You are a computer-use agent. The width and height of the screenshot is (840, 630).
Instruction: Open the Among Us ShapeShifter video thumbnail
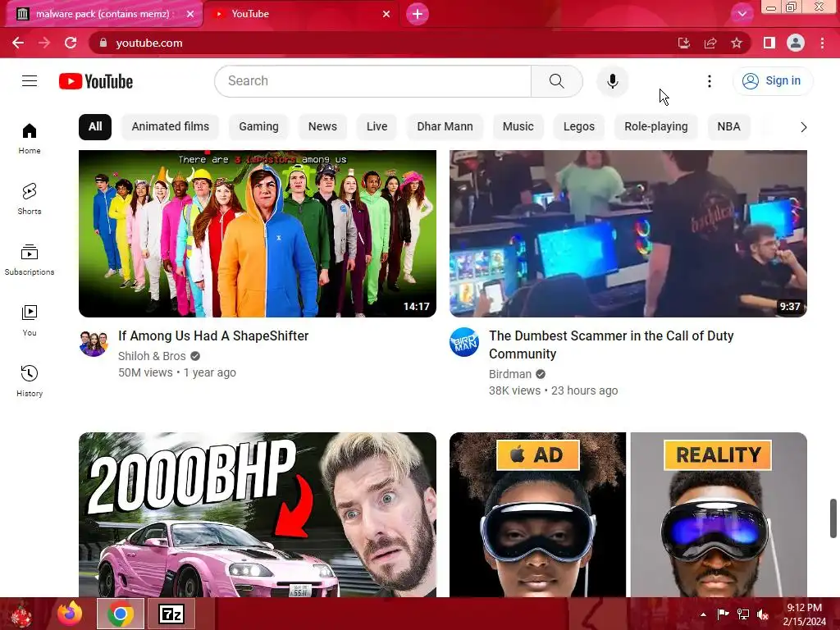pyautogui.click(x=257, y=234)
